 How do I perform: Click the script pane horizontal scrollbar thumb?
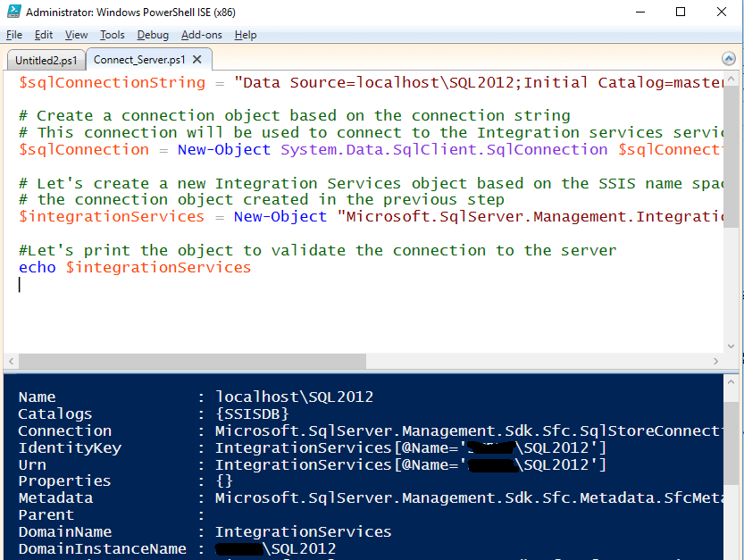192,361
